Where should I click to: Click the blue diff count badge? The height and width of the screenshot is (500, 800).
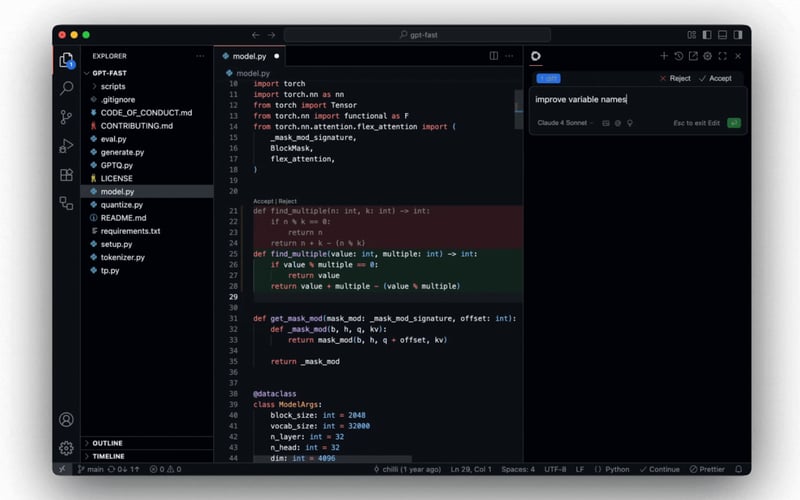click(x=548, y=78)
